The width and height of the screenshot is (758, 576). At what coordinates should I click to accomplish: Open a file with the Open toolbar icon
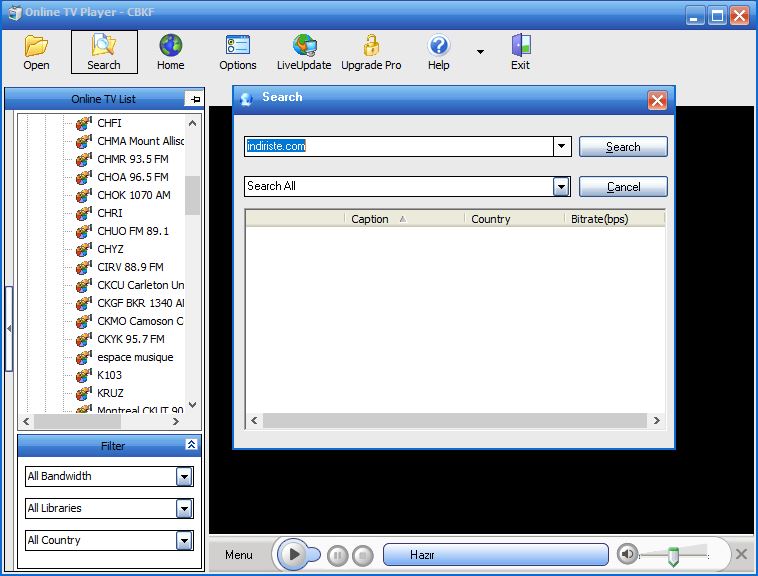(36, 52)
